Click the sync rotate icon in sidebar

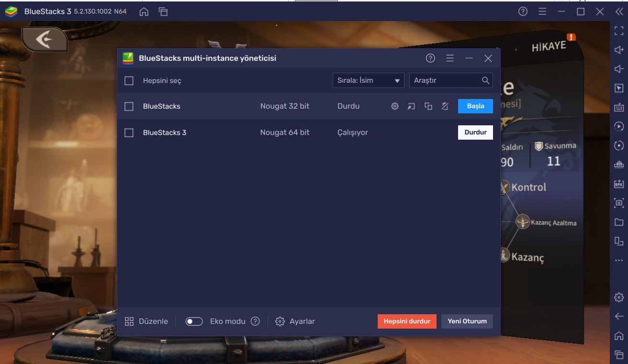[x=619, y=146]
